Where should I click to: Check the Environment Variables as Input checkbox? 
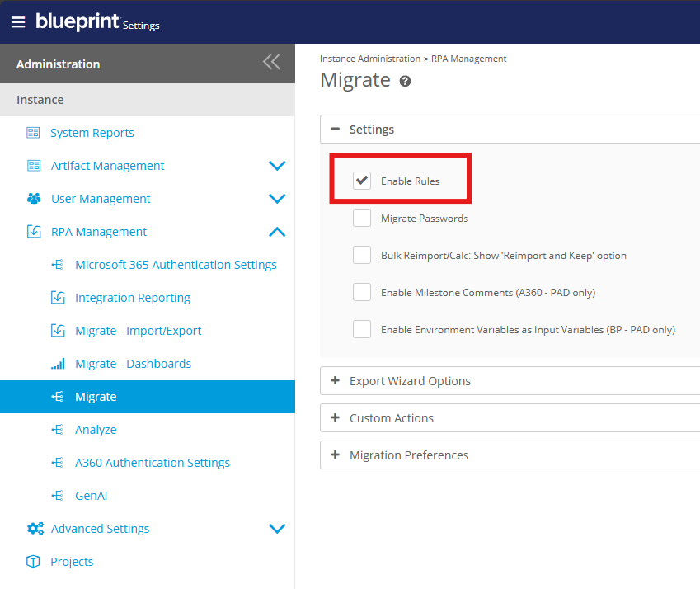(362, 329)
